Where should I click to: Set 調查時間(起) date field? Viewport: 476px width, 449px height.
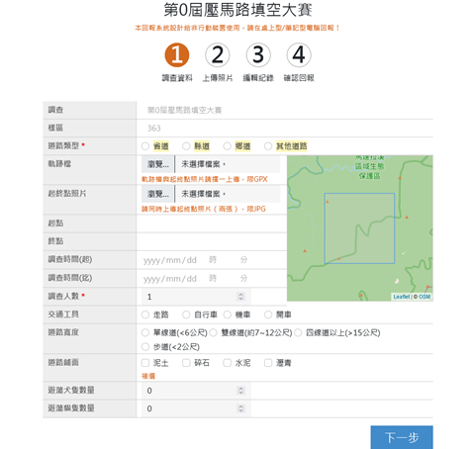[170, 260]
